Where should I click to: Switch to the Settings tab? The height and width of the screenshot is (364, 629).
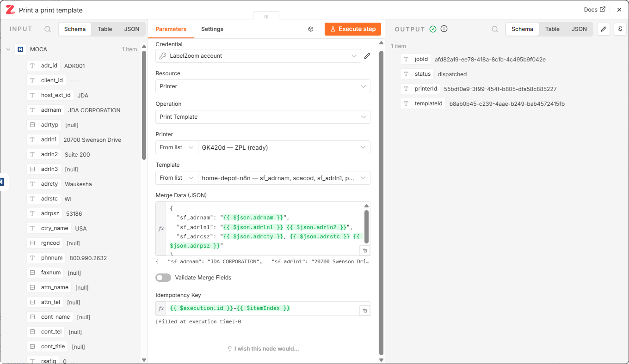(212, 29)
